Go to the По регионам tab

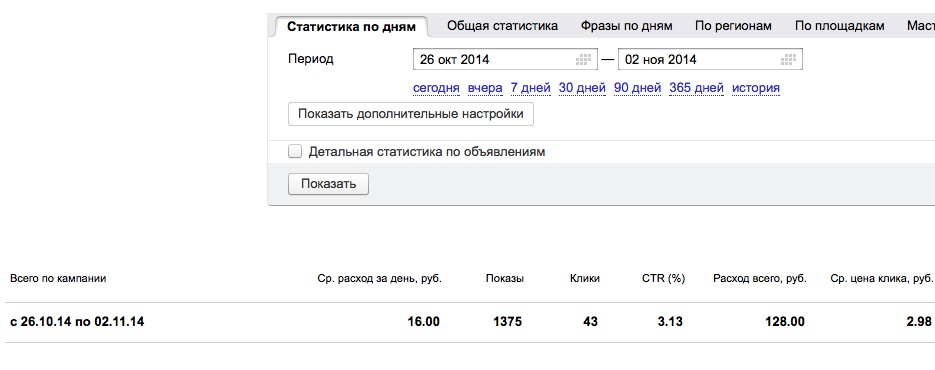(x=733, y=26)
